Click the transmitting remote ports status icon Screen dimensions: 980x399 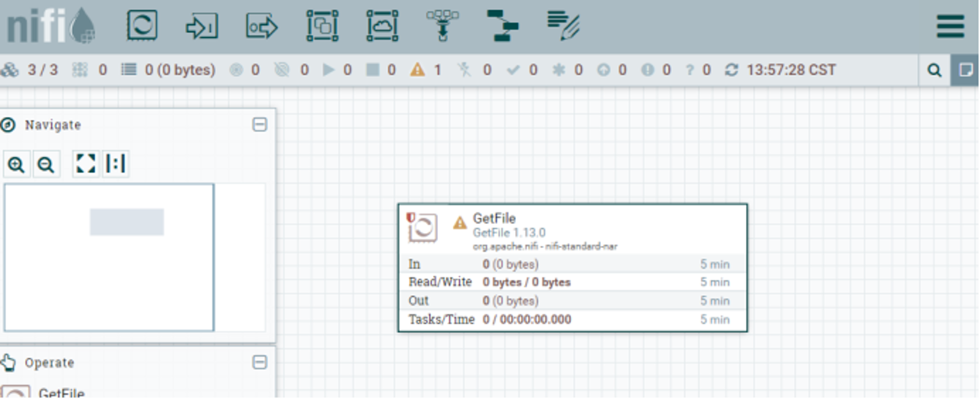click(x=237, y=70)
